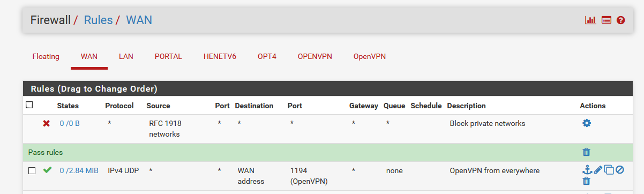Toggle the select-all checkbox in the header
644x194 pixels.
(x=29, y=105)
